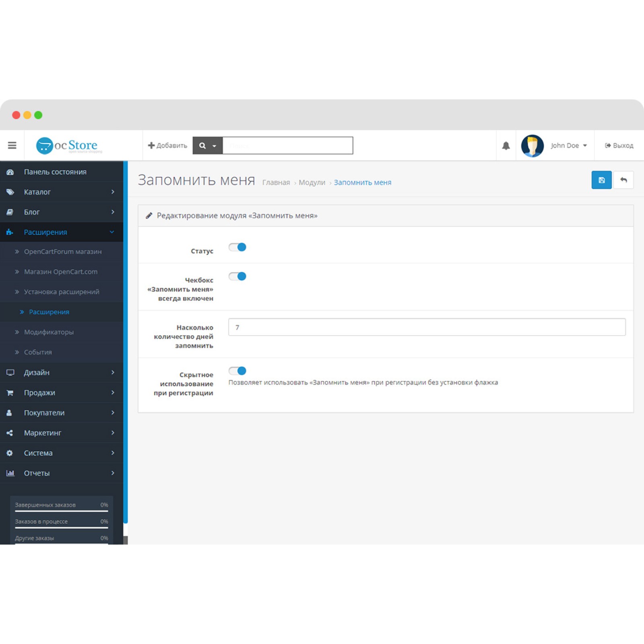Toggle the sidebar hamburger menu

tap(12, 145)
